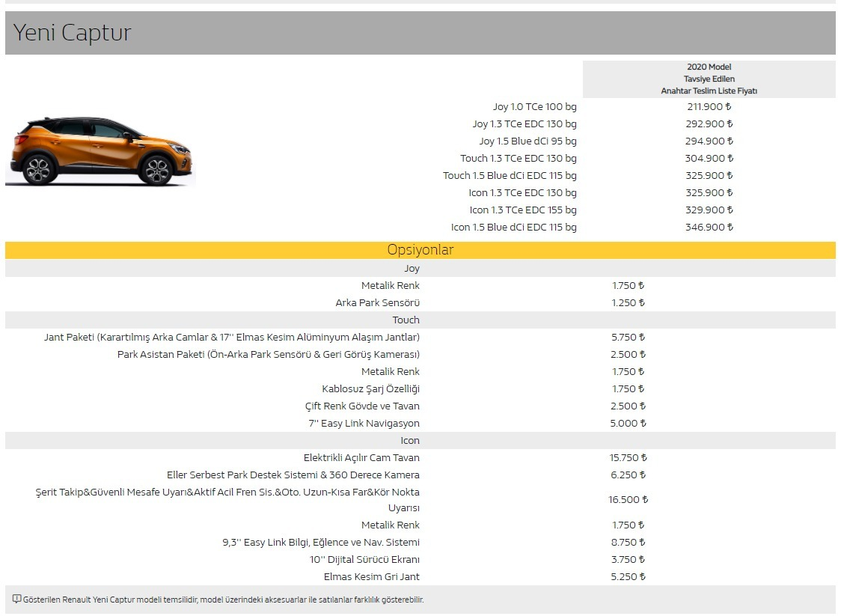Click the orange Captur car image
The image size is (844, 616).
pyautogui.click(x=101, y=151)
